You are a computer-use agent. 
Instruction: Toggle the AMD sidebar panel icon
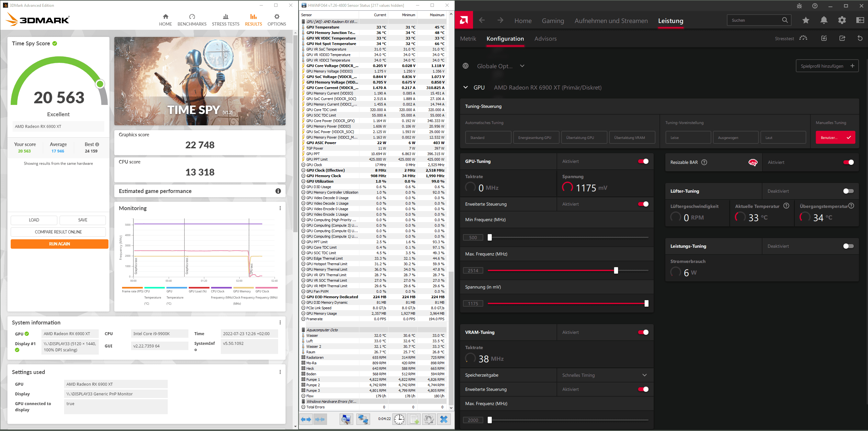(x=860, y=20)
